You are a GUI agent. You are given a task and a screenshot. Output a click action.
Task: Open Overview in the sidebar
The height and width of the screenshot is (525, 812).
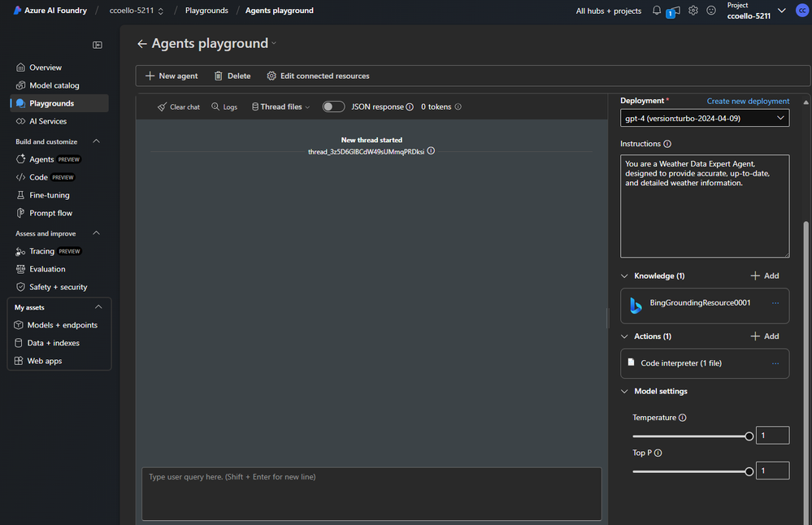(59, 67)
